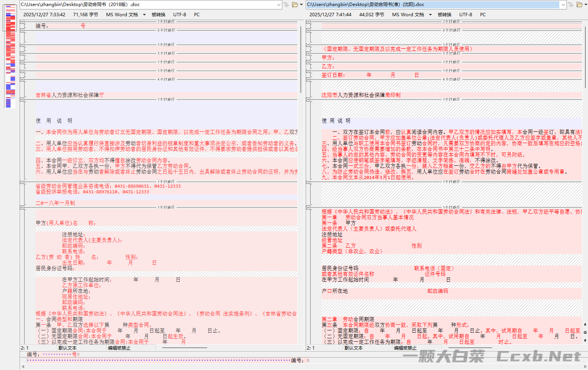This screenshot has width=588, height=370.
Task: Click the 使用说明 heading in left pane
Action: pos(54,121)
